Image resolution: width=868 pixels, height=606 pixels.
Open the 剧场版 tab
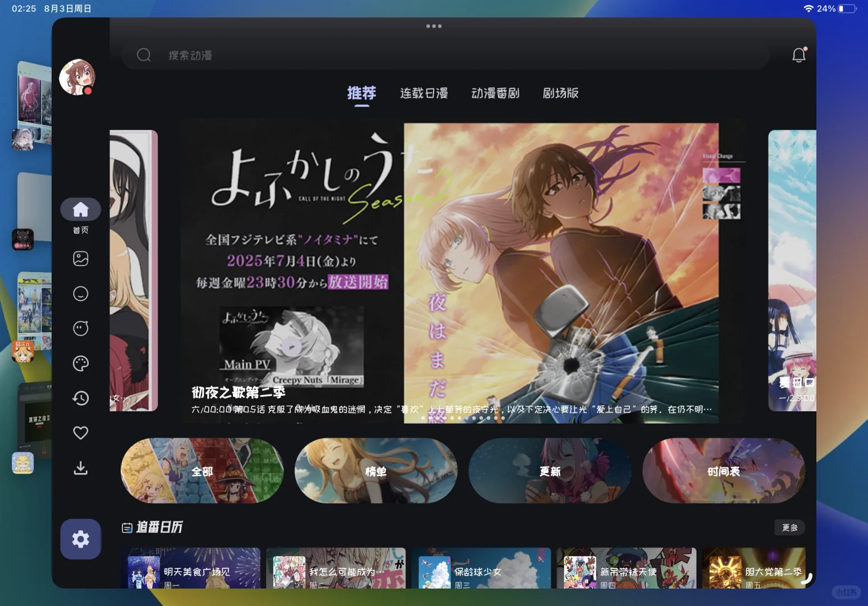click(560, 93)
